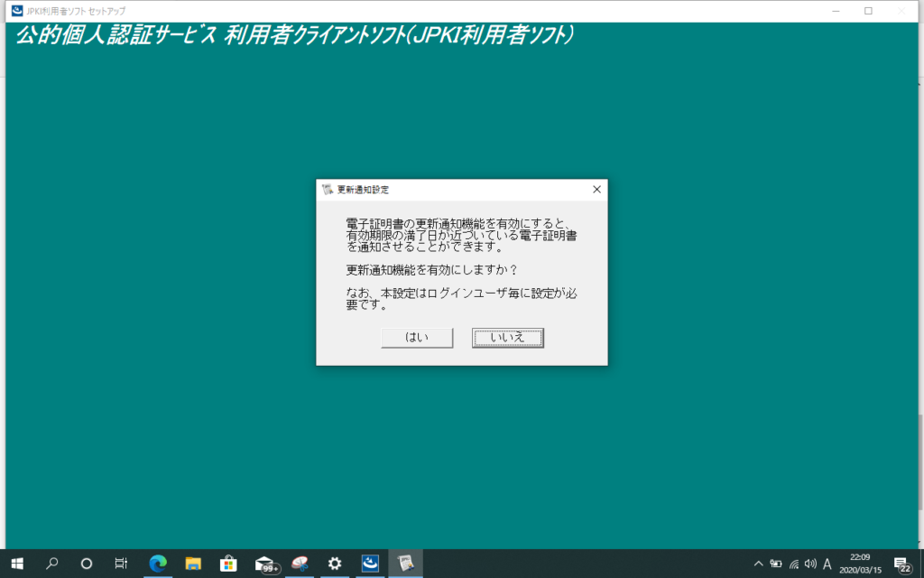Open Task View in the taskbar

[x=121, y=564]
